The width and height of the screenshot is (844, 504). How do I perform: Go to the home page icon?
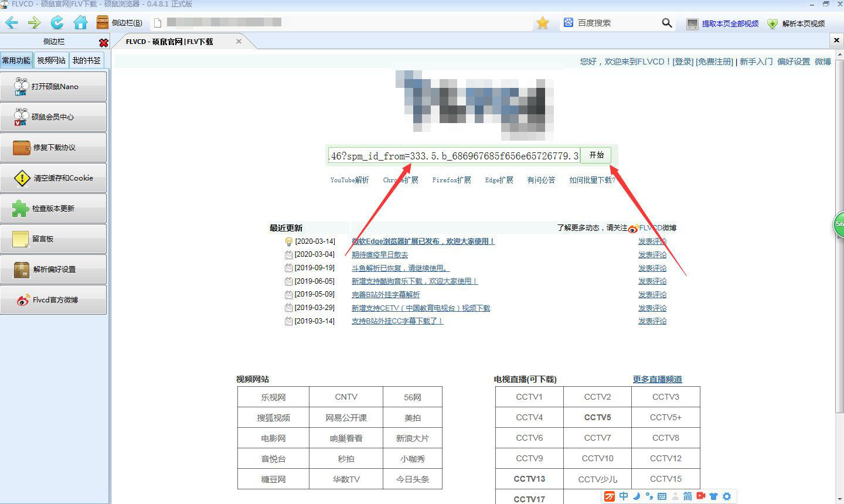click(x=80, y=23)
